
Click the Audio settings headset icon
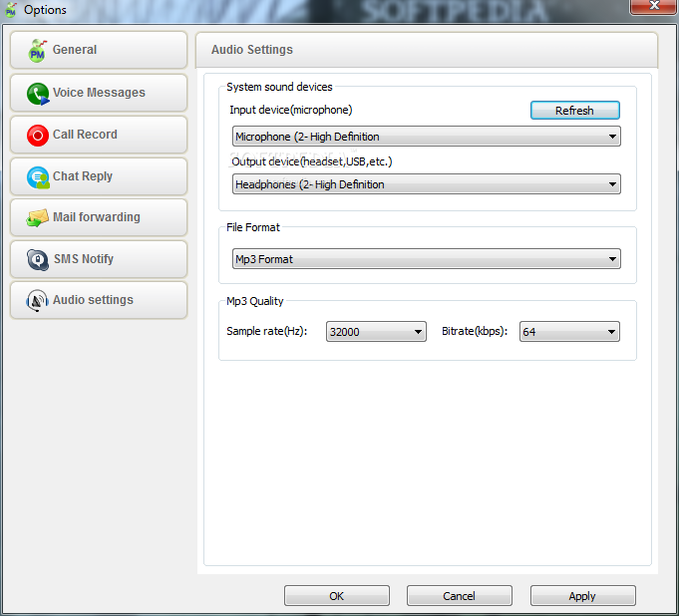[37, 300]
